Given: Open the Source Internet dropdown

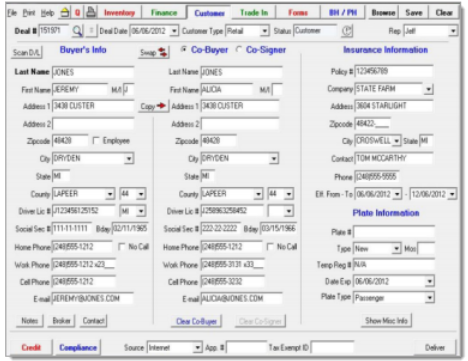Looking at the screenshot, I should tap(198, 347).
